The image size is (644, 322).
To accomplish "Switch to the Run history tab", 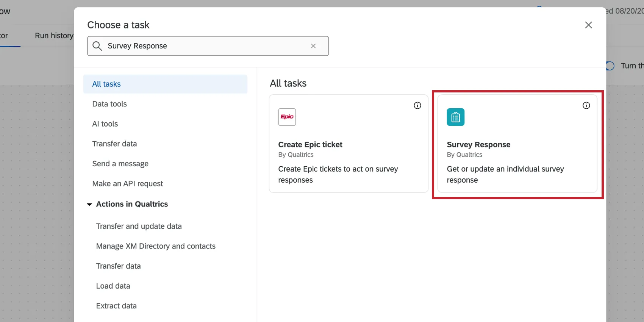I will click(x=54, y=36).
